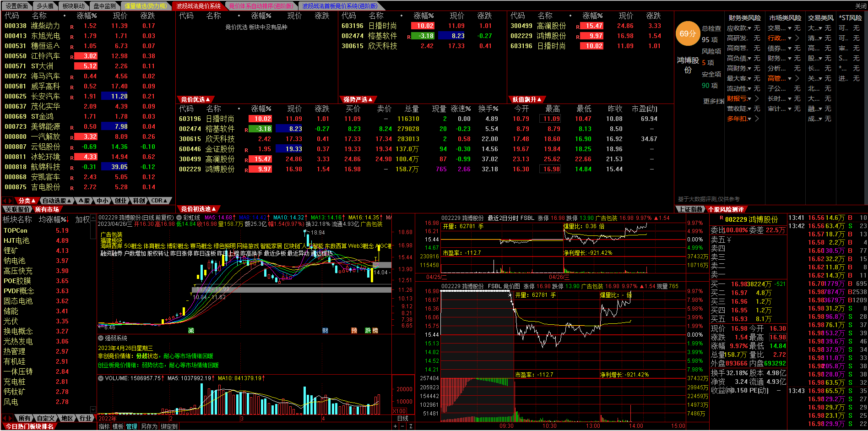Click the R margin icon beside 高澜股份
Image resolution: width=868 pixels, height=431 pixels.
246,160
